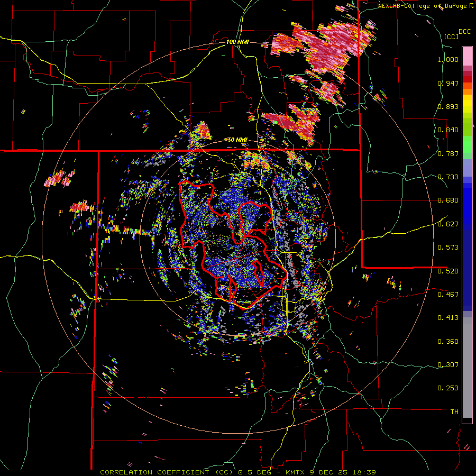This screenshot has height=476, width=476.
Task: Click the 0.253 scale value
Action: pos(448,388)
